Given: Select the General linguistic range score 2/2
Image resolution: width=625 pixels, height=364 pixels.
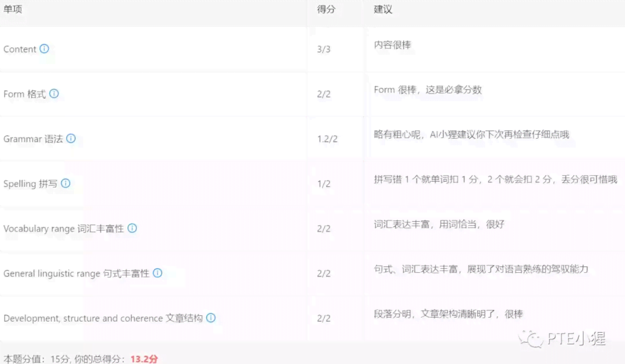Looking at the screenshot, I should 324,273.
